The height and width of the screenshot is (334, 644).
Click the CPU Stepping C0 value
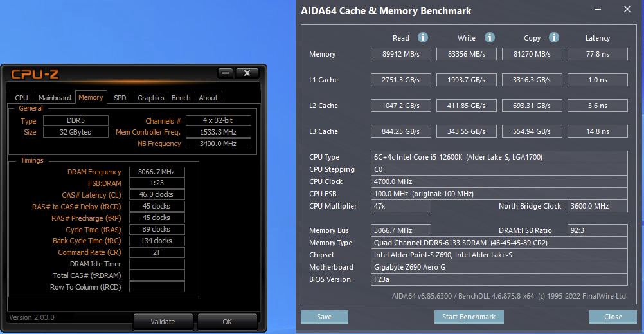499,169
